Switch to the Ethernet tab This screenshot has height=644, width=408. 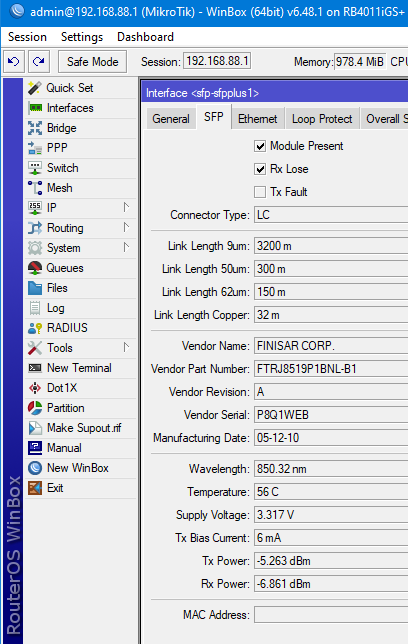coord(258,119)
